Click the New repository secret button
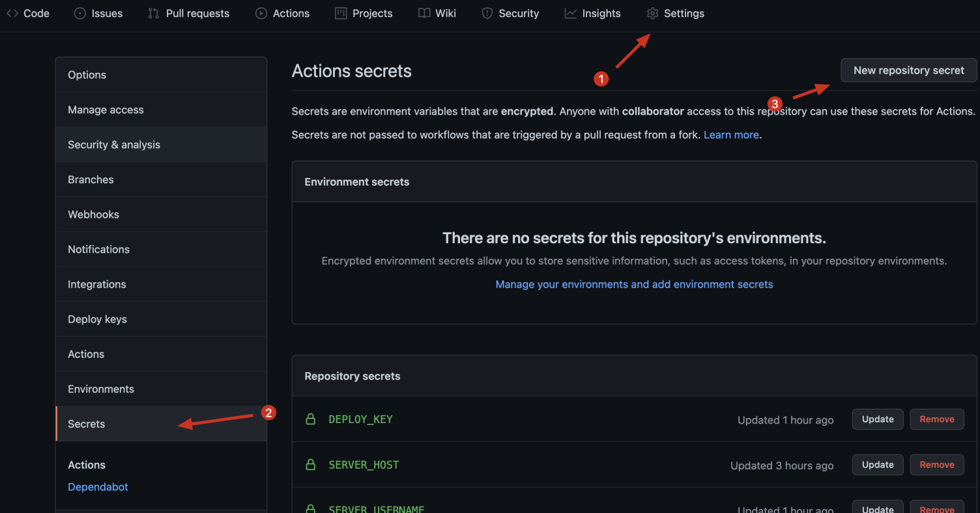The width and height of the screenshot is (980, 513). point(909,70)
